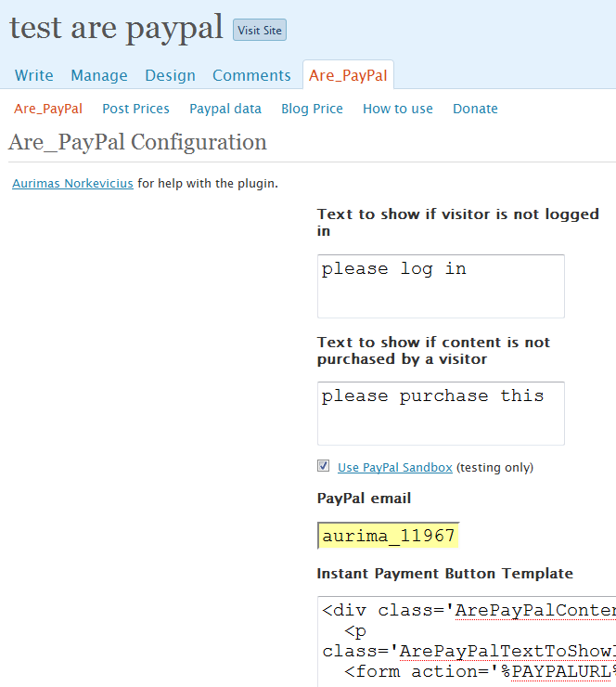The image size is (616, 687).
Task: Go to the Comments tab
Action: click(251, 75)
